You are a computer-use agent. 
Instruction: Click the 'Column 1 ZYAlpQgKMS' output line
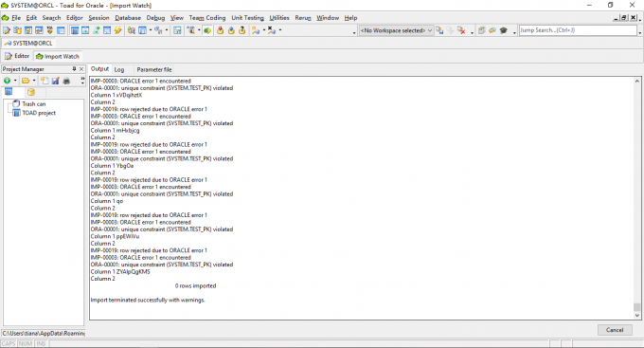120,271
